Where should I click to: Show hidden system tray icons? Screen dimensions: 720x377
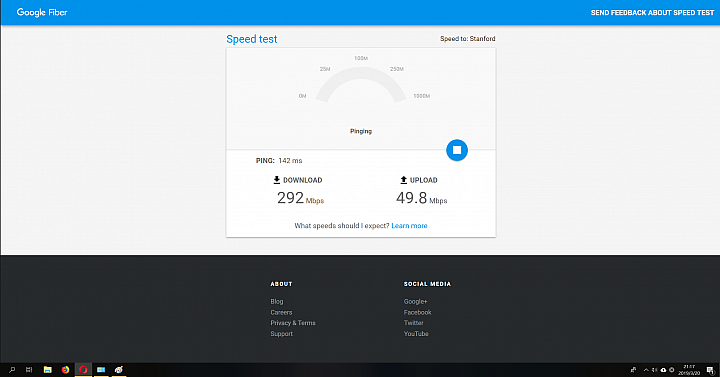[x=646, y=370]
